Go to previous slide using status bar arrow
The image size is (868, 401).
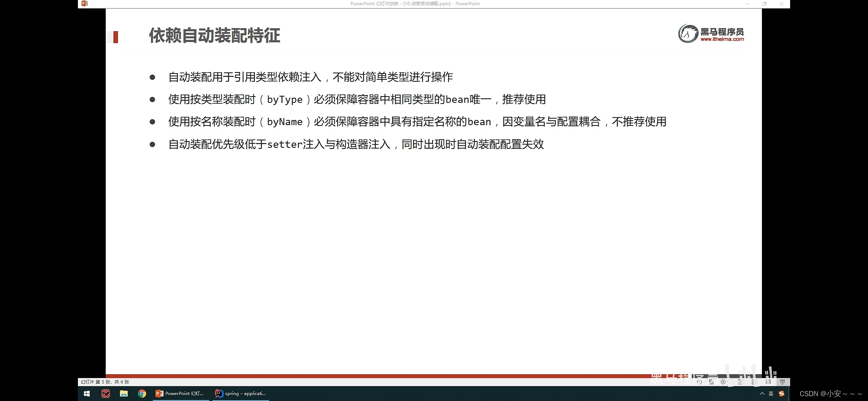point(699,382)
